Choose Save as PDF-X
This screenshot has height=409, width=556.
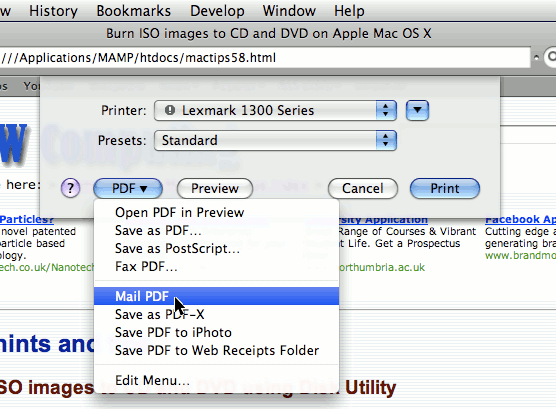coord(216,314)
